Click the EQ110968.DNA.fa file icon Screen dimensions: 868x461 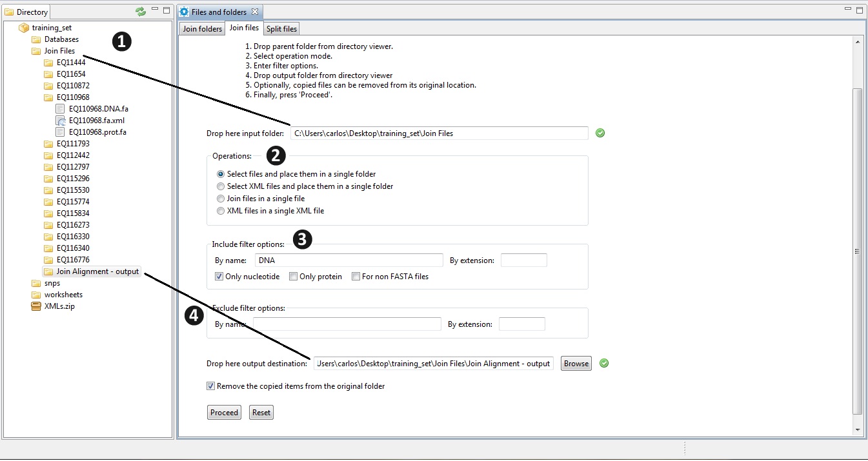(x=61, y=109)
